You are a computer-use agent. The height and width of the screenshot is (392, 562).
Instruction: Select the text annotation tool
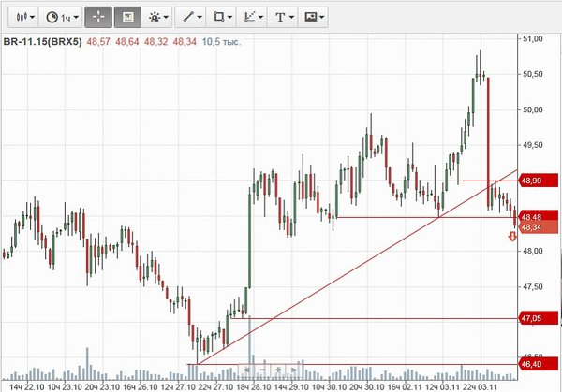[x=283, y=17]
